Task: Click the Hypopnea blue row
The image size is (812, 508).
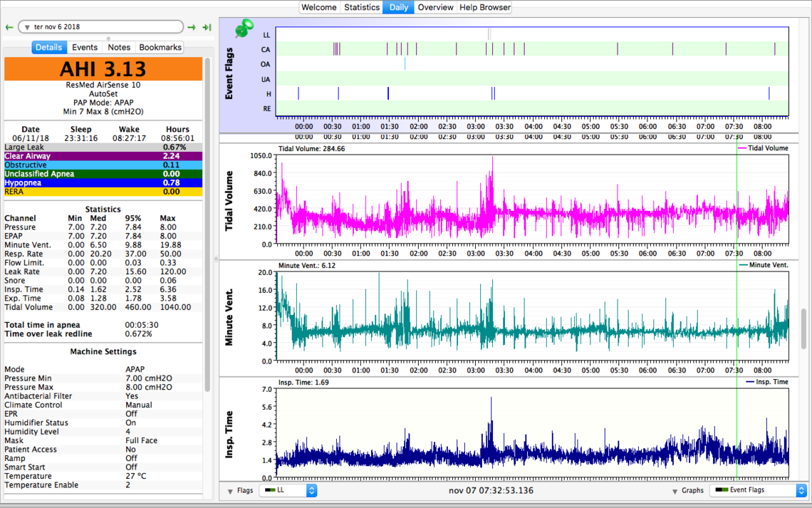Action: pyautogui.click(x=103, y=182)
